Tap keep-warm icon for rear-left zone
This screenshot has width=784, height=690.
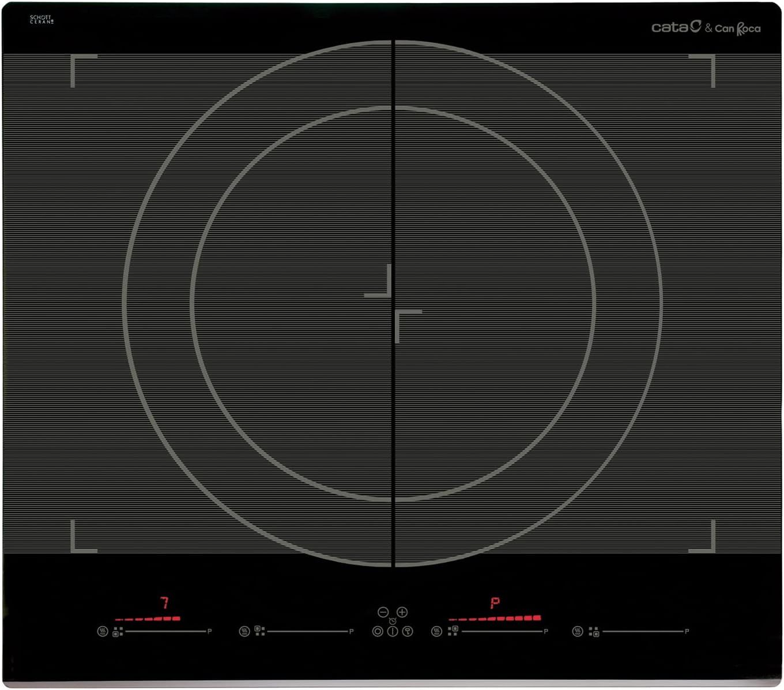click(x=244, y=631)
